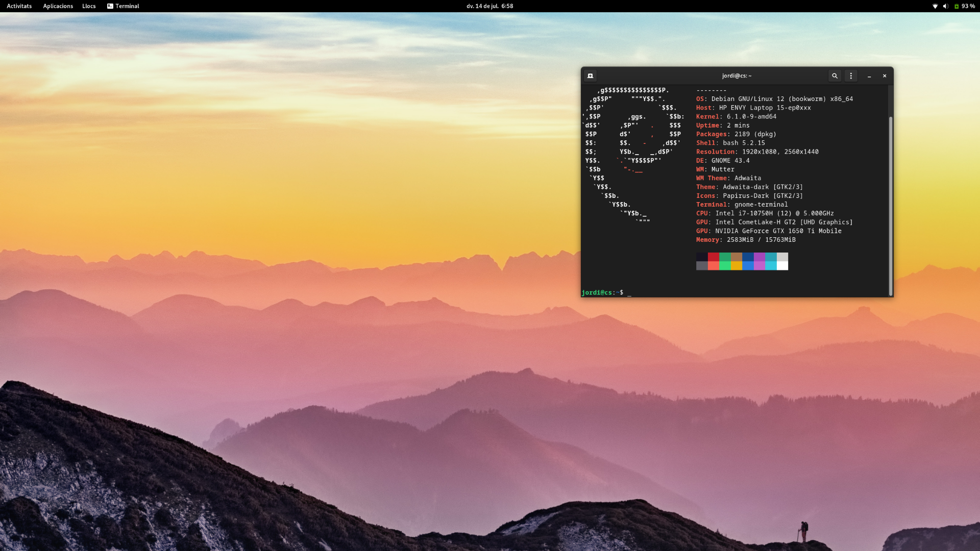The width and height of the screenshot is (980, 551).
Task: Open a new terminal tab with the new-tab icon
Action: pyautogui.click(x=590, y=76)
